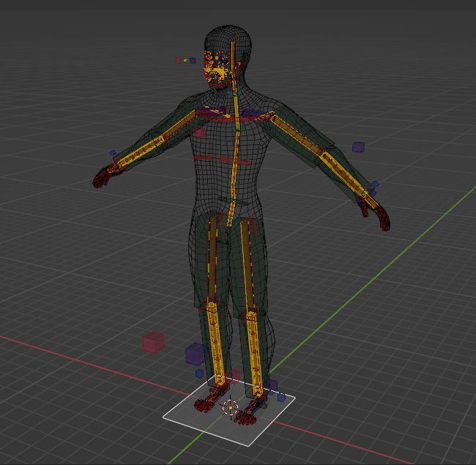Click the purple cube widget above the screen-right forearm
This screenshot has height=465, width=476.
tap(358, 147)
